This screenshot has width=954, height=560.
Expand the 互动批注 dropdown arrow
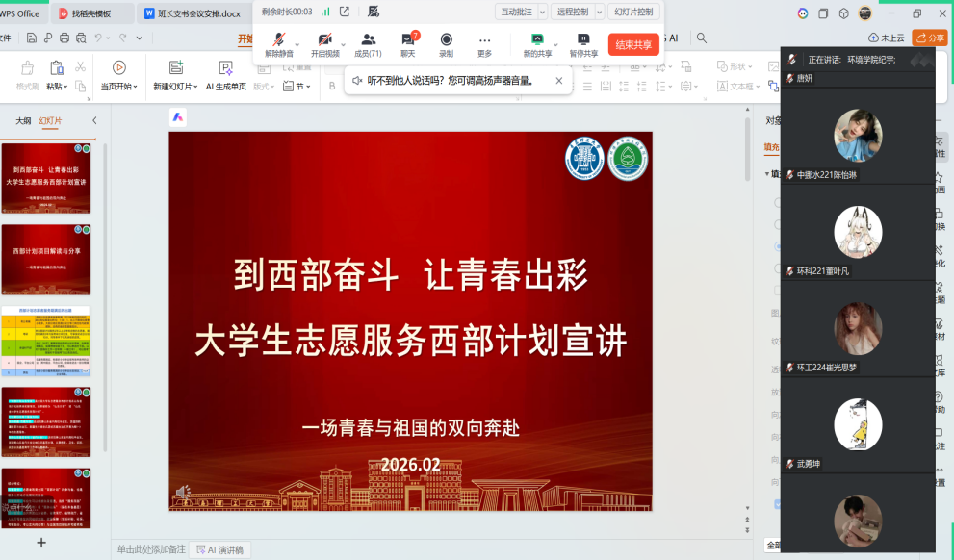point(542,13)
